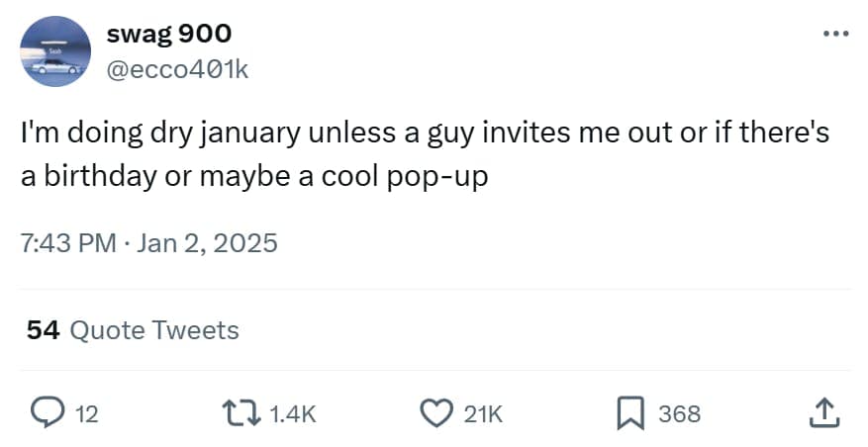Click the 12 replies count
This screenshot has height=447, width=868.
(x=87, y=415)
